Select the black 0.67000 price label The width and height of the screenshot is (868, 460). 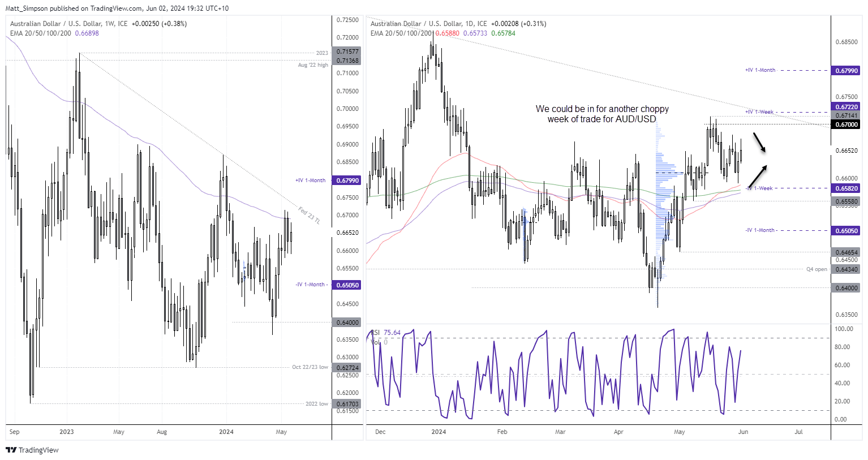(846, 124)
